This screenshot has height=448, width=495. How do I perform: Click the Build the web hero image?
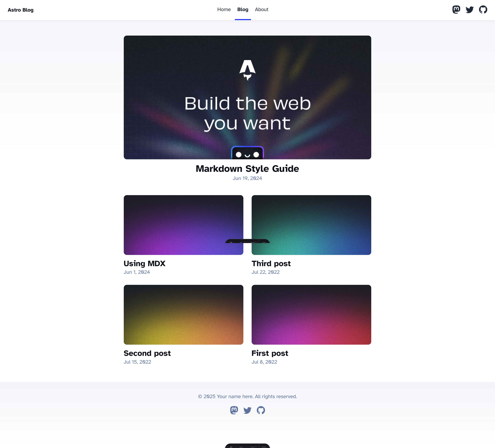(247, 97)
